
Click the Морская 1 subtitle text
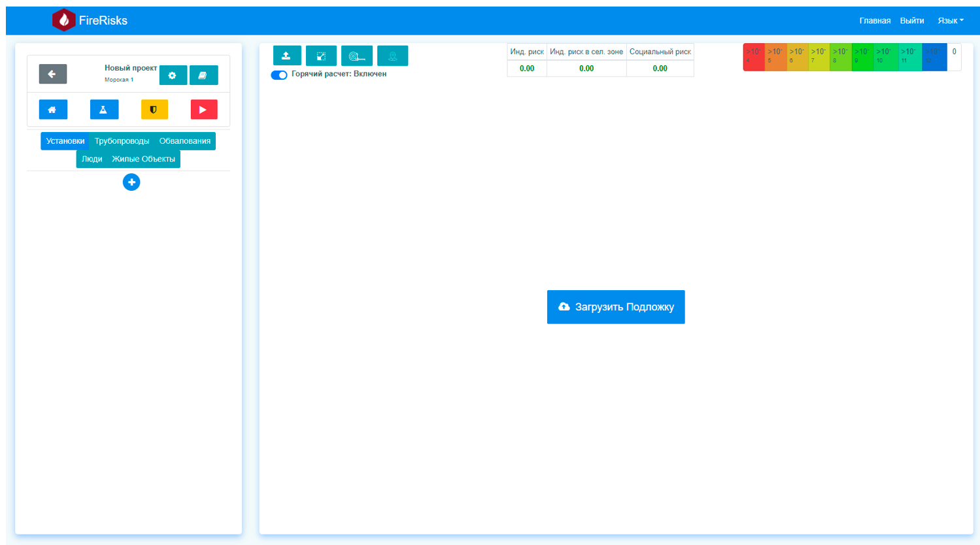[x=119, y=80]
